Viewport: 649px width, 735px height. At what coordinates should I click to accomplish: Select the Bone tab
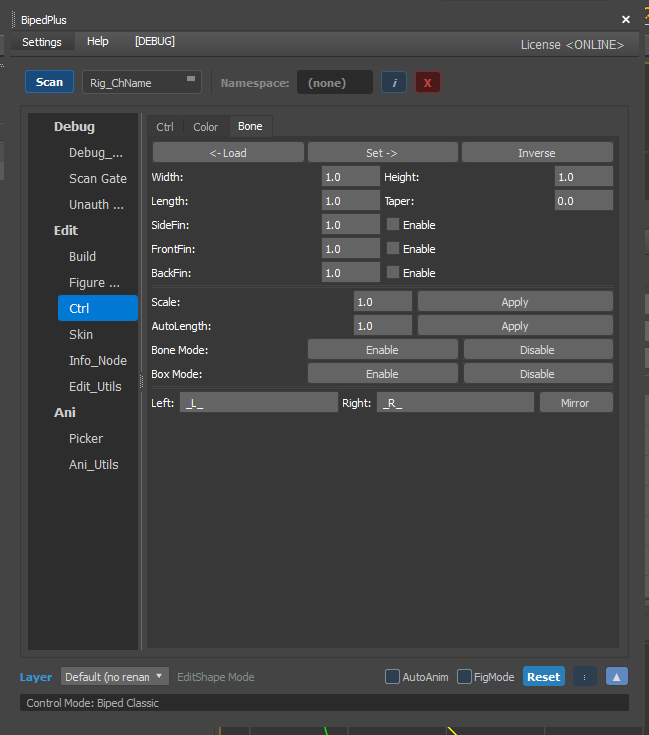click(x=250, y=126)
